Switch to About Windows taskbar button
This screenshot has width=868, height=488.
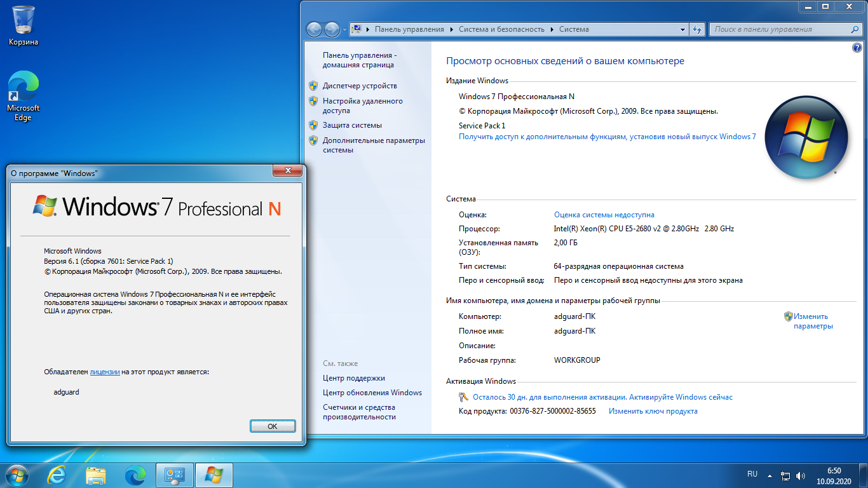(x=214, y=475)
